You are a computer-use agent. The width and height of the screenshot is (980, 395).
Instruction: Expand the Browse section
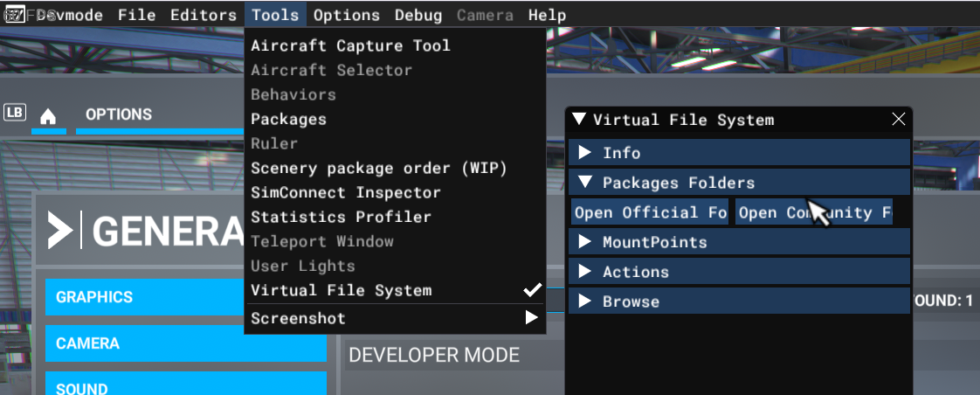584,301
